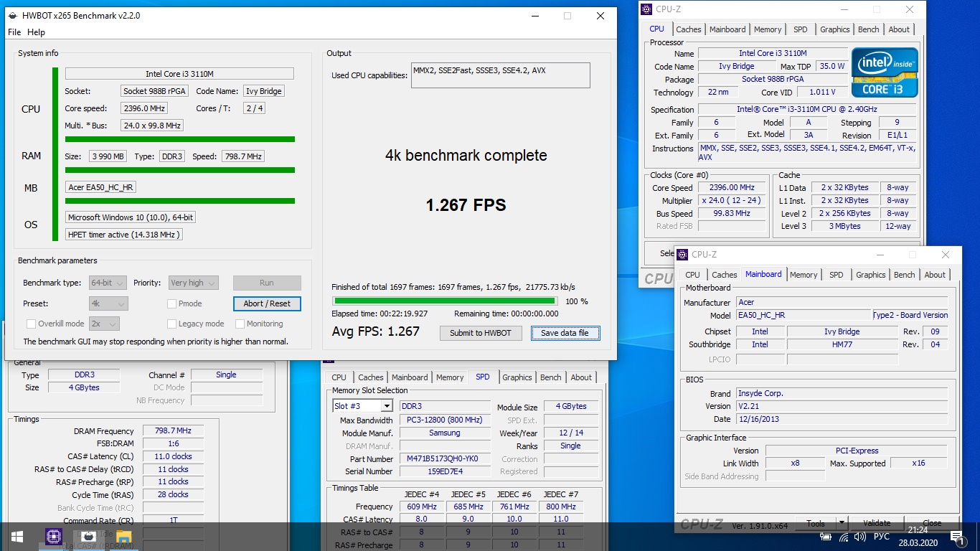
Task: Open network Wi-Fi tray icon
Action: (x=844, y=537)
